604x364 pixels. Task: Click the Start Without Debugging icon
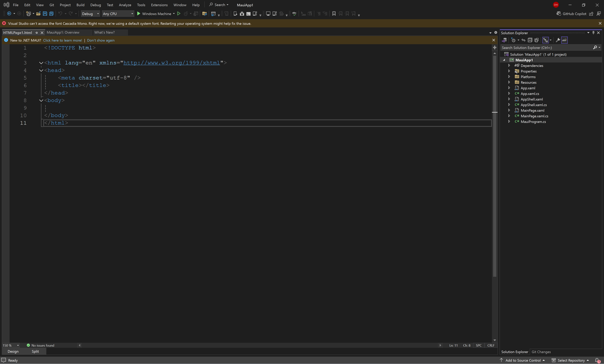tap(179, 14)
